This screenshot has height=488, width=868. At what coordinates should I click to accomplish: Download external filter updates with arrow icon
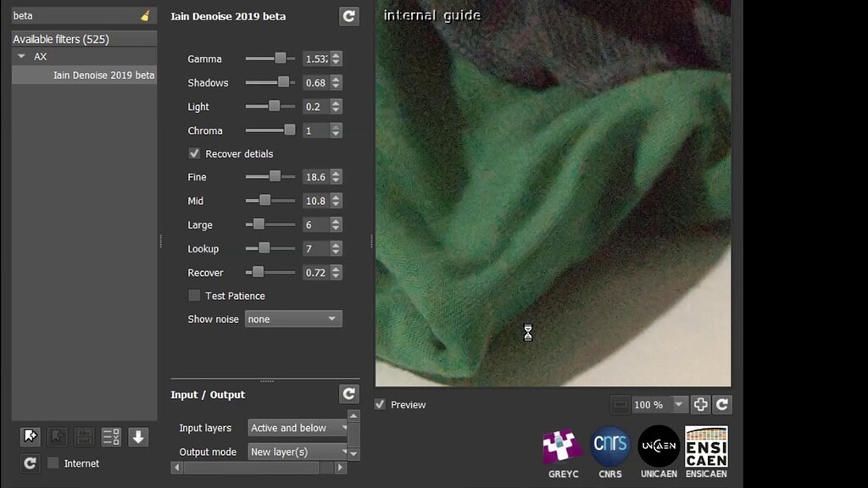click(136, 436)
